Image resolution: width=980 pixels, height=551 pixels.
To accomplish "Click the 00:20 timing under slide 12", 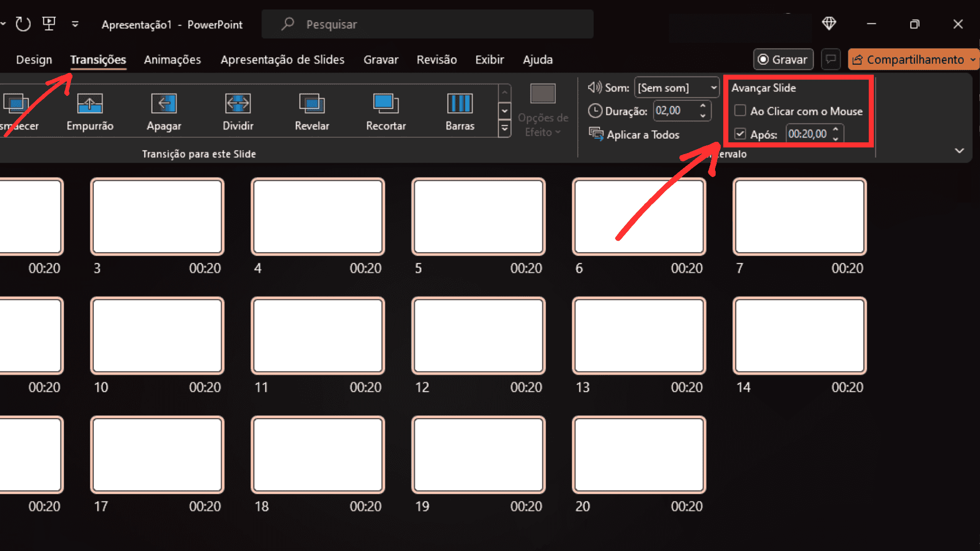I will coord(526,387).
